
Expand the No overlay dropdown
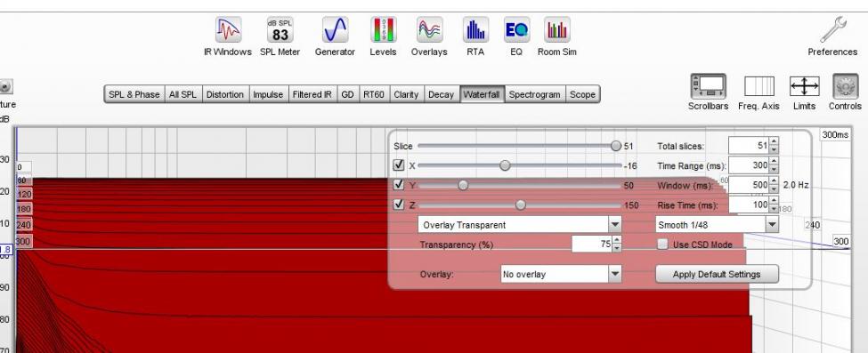pos(561,274)
